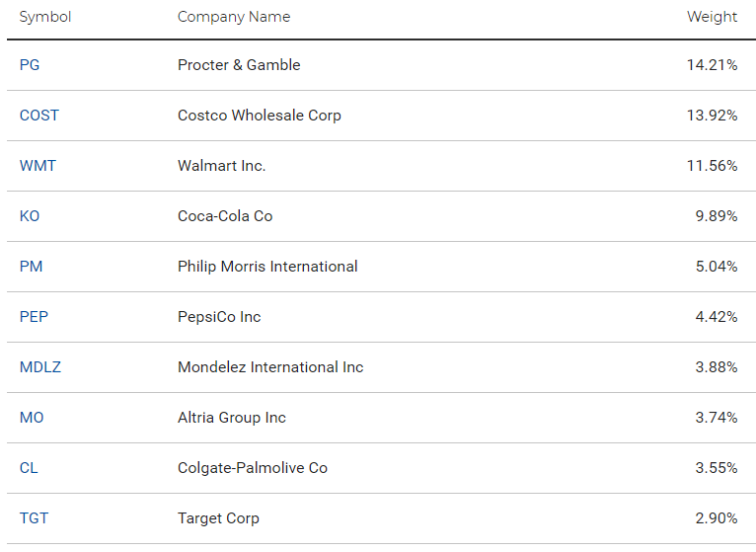This screenshot has height=552, width=756.
Task: Click the Symbol column header
Action: (45, 17)
